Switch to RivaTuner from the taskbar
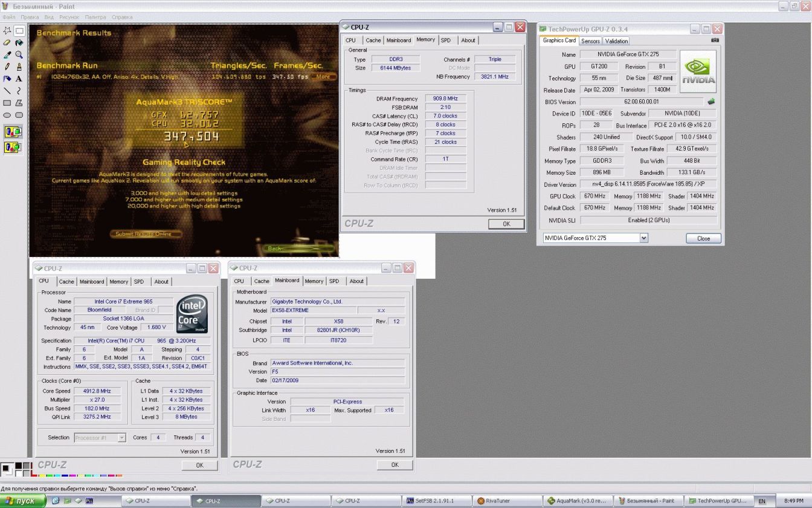The height and width of the screenshot is (508, 812). point(507,501)
